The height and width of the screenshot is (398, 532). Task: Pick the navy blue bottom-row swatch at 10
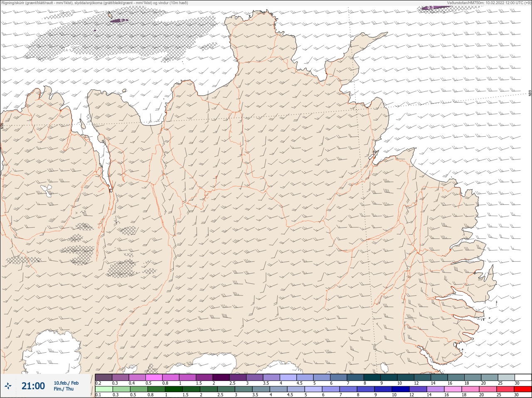[400, 389]
